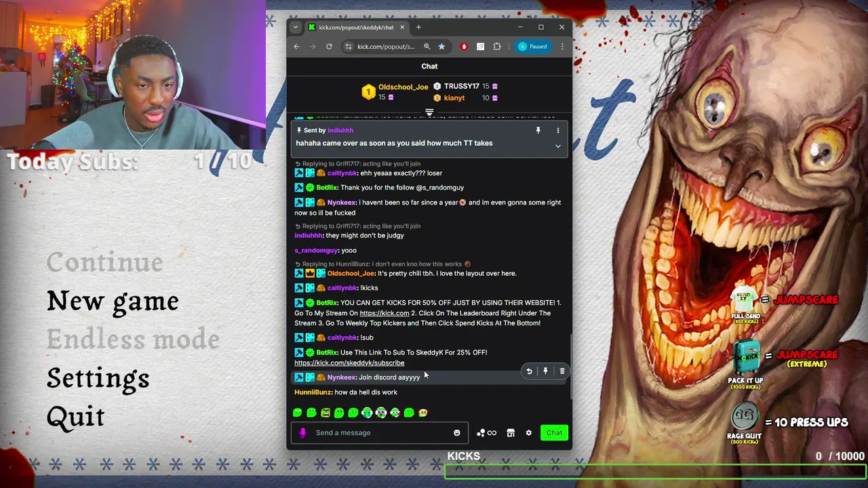This screenshot has width=868, height=488.
Task: Open Oldschool_Joe on the leaderboard
Action: [403, 87]
